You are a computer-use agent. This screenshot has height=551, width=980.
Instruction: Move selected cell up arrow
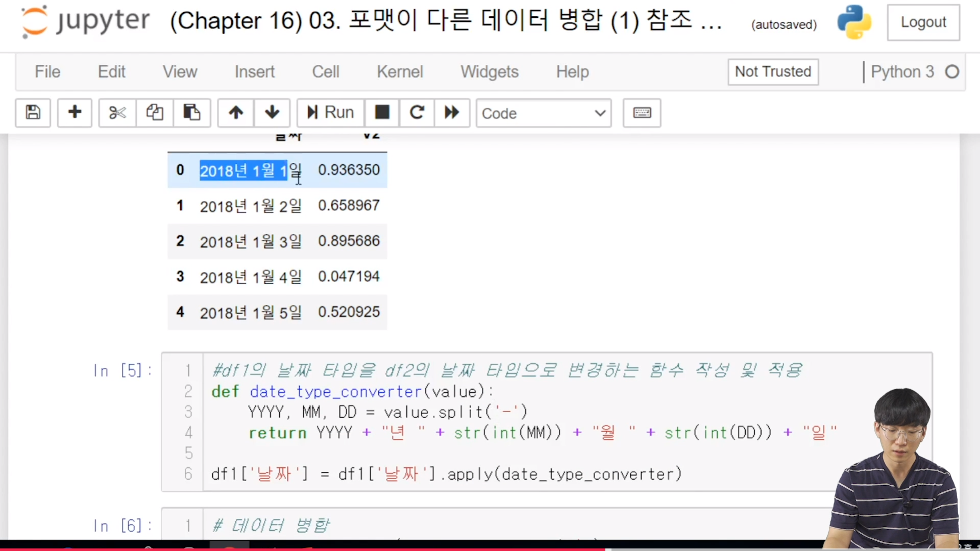236,112
